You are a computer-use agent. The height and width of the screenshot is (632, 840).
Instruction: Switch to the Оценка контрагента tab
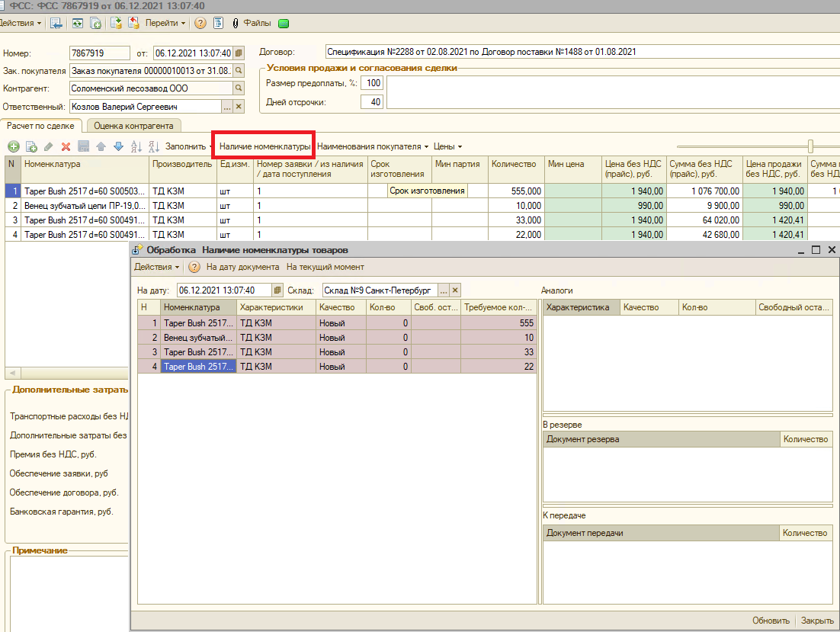point(133,126)
